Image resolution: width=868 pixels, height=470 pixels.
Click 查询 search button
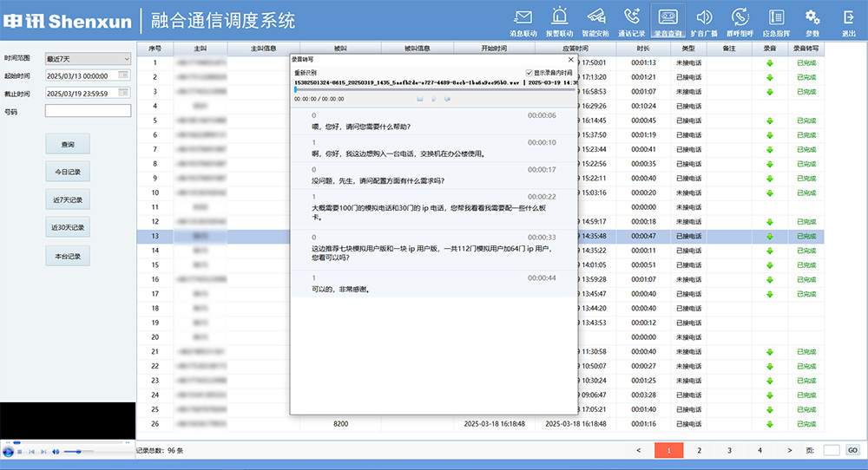68,144
